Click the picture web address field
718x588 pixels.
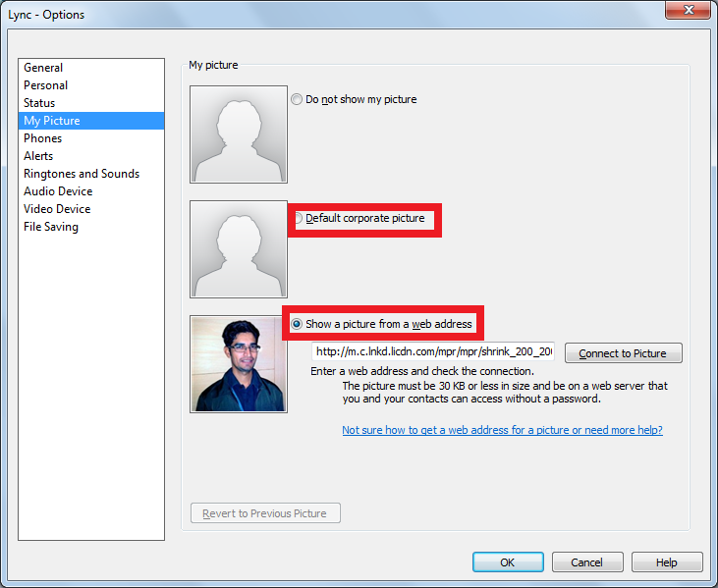(433, 351)
